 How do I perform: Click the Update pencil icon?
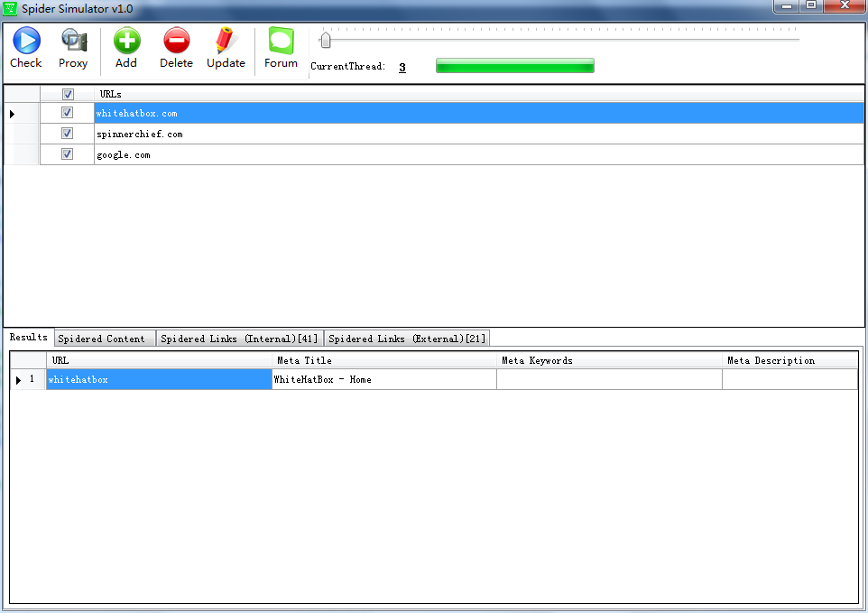click(x=226, y=41)
